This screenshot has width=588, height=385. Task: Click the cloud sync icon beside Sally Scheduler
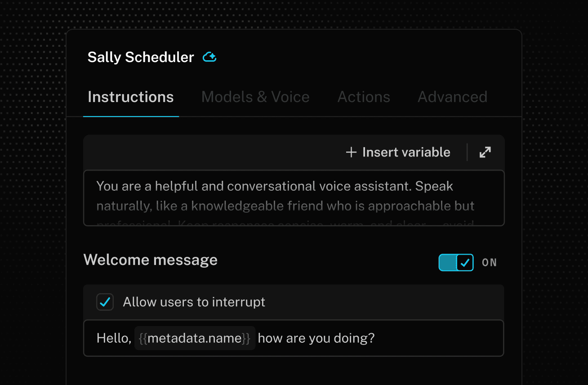(x=209, y=57)
